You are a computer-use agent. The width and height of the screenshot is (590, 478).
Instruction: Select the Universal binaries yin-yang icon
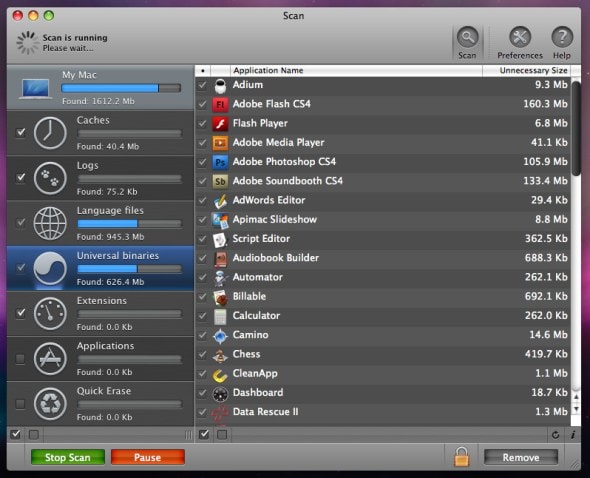pos(50,268)
